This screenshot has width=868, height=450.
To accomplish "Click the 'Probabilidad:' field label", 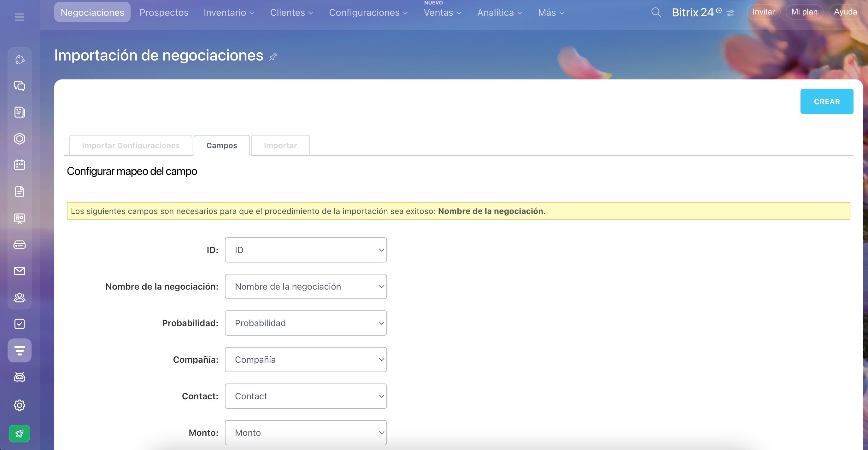I will point(190,323).
